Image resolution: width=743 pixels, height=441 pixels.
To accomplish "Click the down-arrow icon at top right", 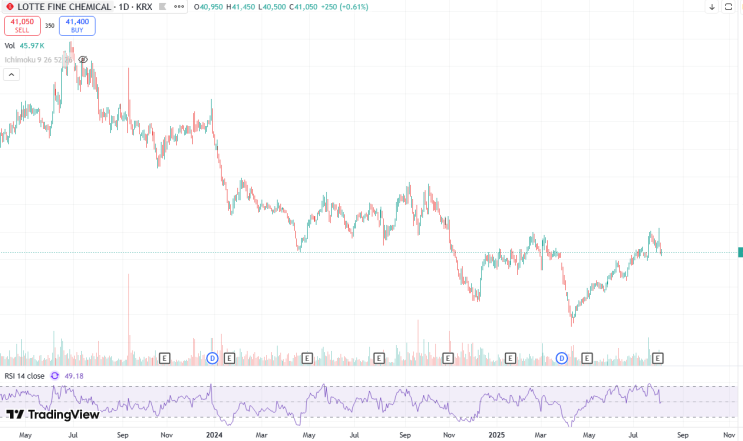I will coord(712,7).
